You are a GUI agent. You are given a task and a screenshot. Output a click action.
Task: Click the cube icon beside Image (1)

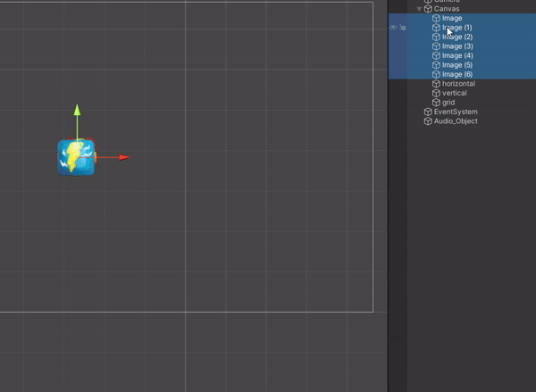pos(436,28)
